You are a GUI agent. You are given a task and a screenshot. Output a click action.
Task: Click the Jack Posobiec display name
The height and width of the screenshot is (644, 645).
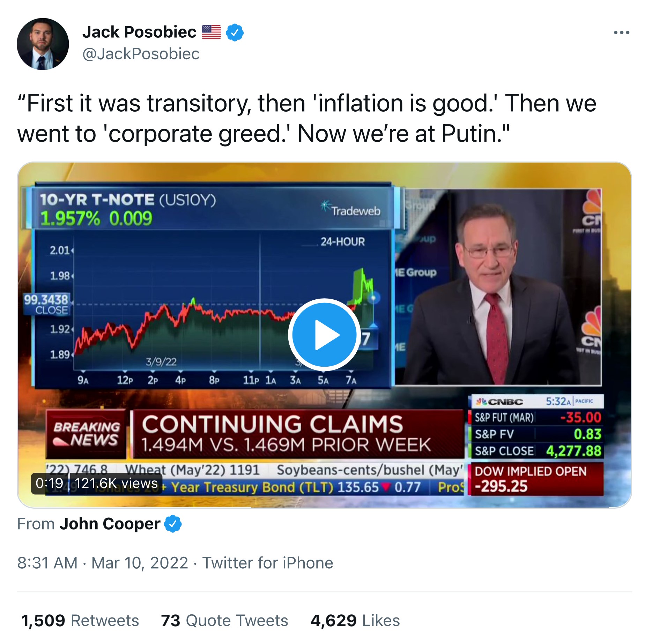click(139, 32)
